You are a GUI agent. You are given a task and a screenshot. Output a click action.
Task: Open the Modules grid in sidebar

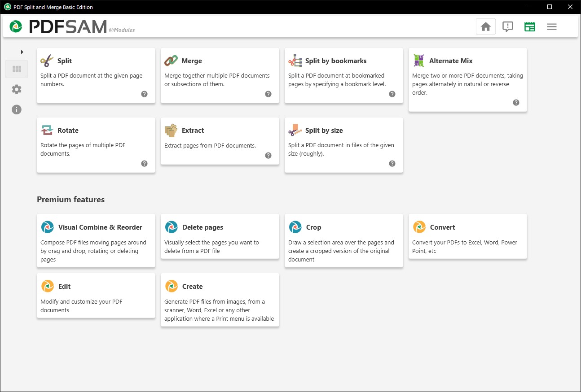pyautogui.click(x=17, y=69)
